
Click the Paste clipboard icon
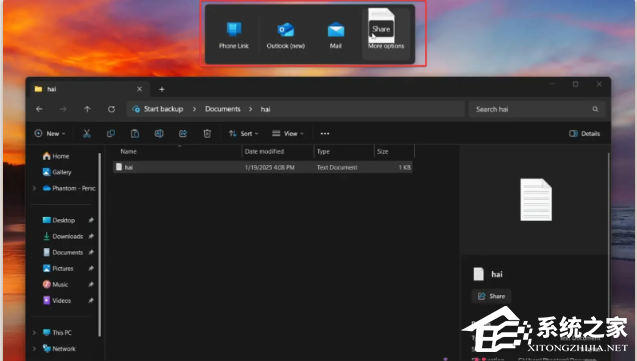click(x=135, y=134)
